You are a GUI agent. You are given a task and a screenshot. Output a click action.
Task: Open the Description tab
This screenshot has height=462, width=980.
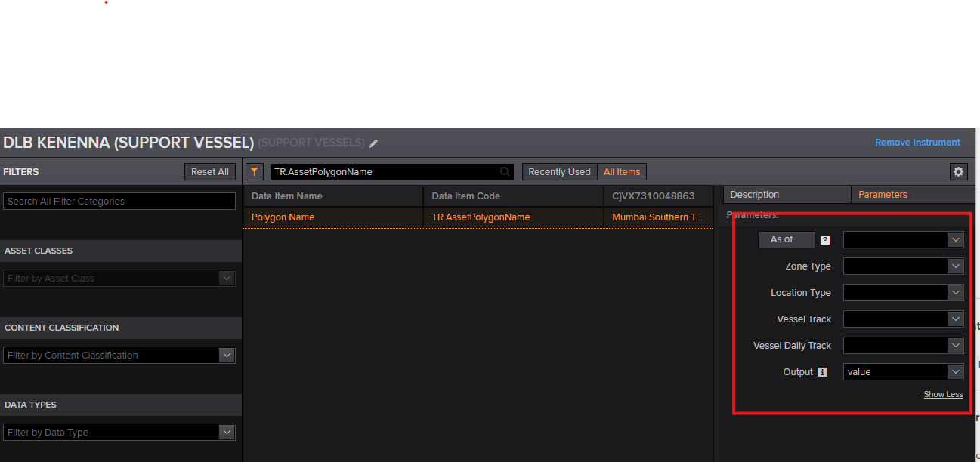(x=787, y=195)
